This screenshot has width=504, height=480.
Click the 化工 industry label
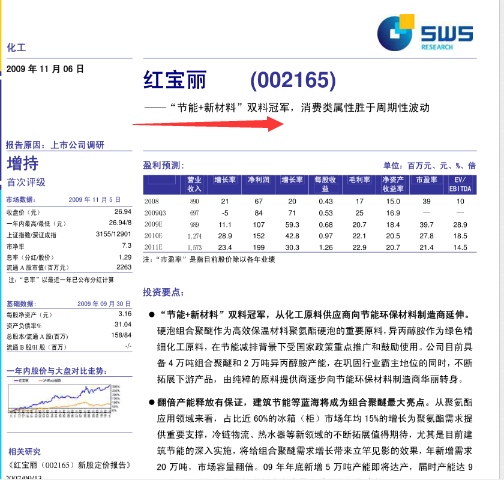[16, 47]
